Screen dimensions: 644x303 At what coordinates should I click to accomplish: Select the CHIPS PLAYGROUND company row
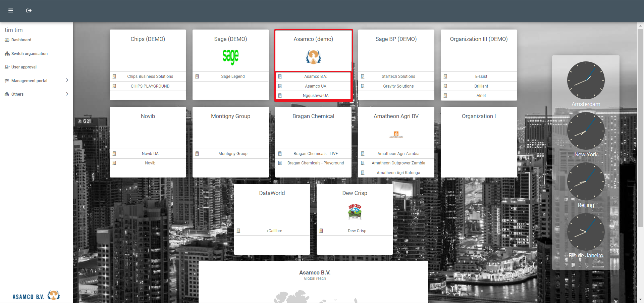148,86
